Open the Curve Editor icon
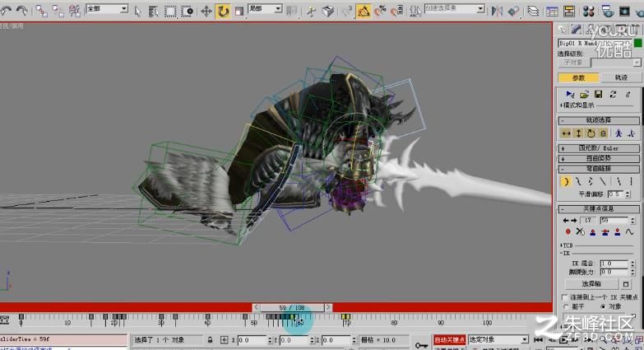Viewport: 644px width, 350px height. pos(552,12)
